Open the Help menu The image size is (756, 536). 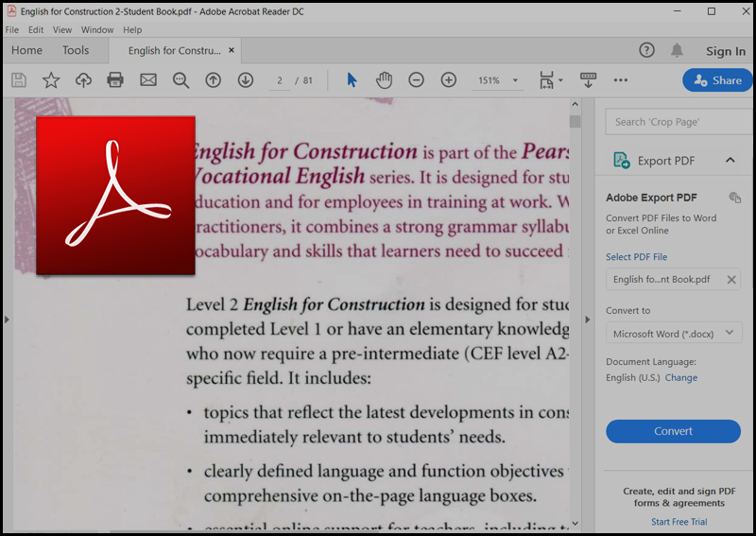[x=132, y=30]
